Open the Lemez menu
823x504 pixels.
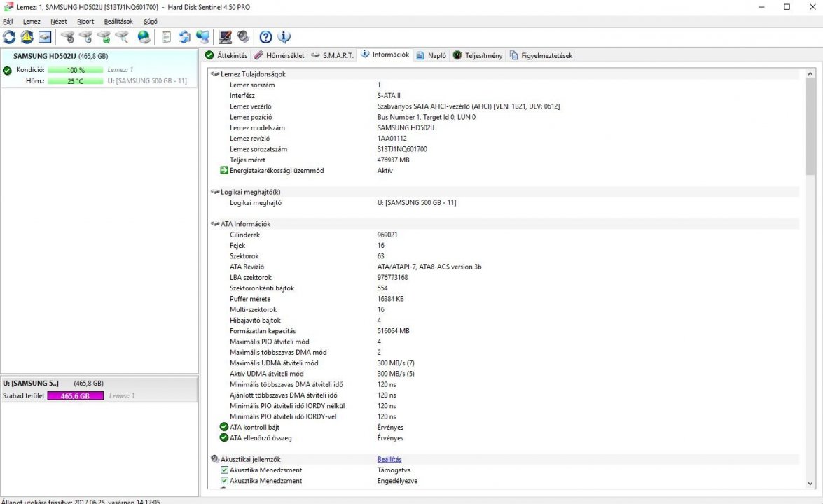point(32,22)
